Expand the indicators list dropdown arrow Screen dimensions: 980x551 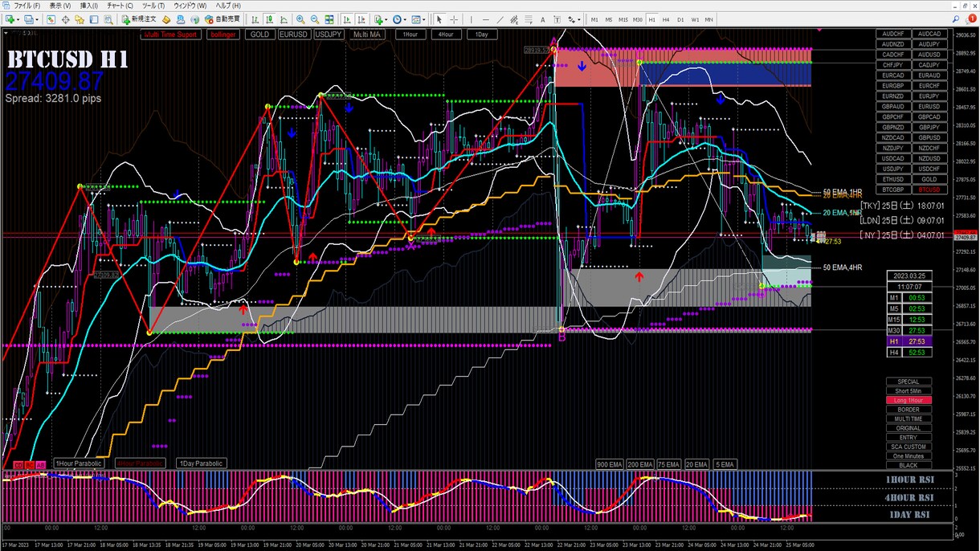[386, 19]
